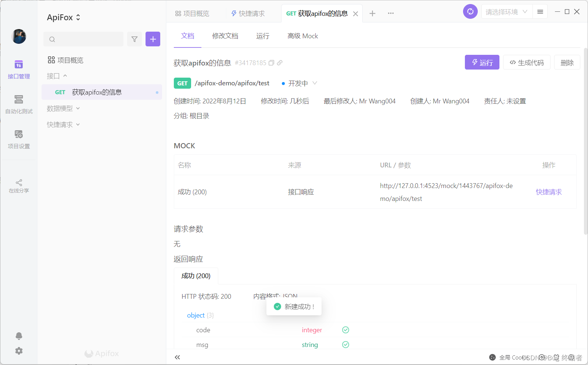Image resolution: width=588 pixels, height=365 pixels.
Task: Click the GET method badge
Action: pyautogui.click(x=182, y=83)
